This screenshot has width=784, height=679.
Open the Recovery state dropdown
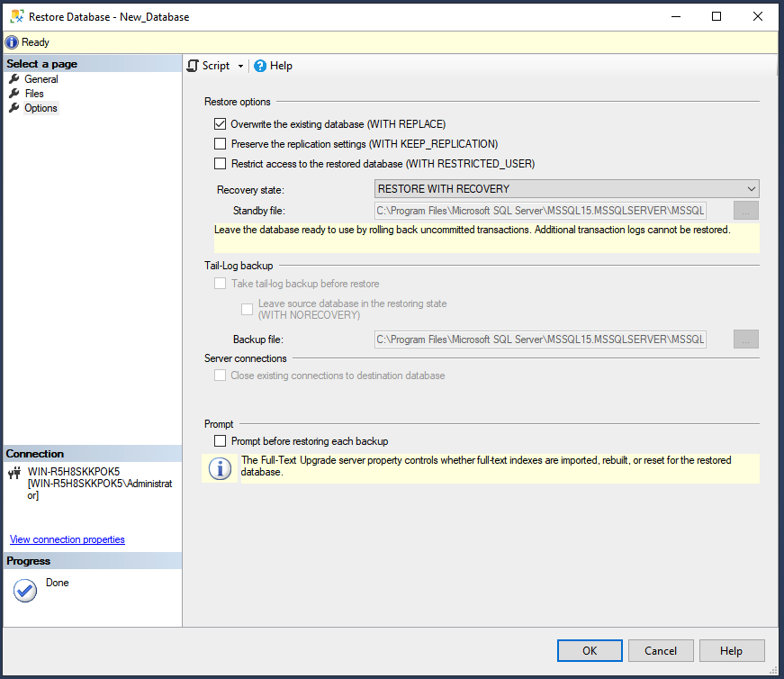point(752,188)
